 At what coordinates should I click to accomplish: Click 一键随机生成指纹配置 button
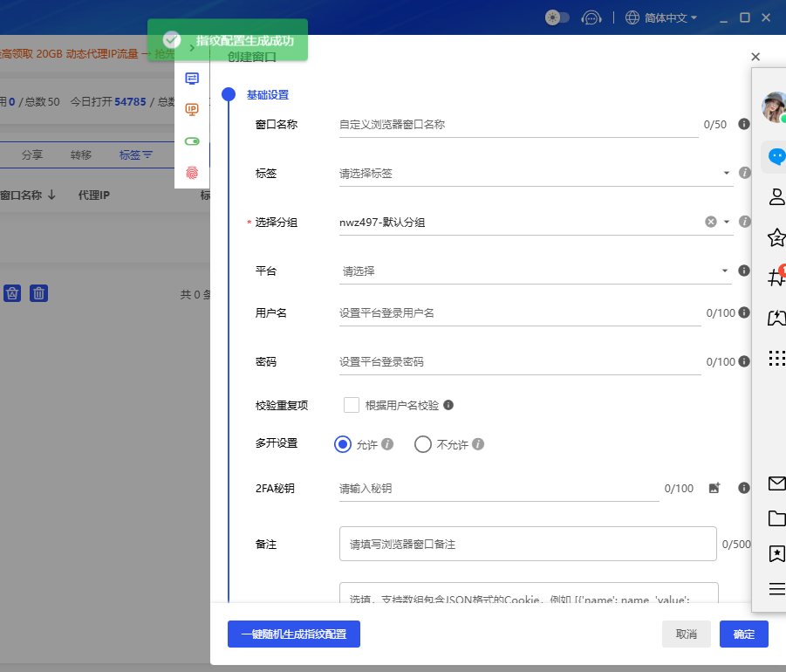[x=294, y=634]
